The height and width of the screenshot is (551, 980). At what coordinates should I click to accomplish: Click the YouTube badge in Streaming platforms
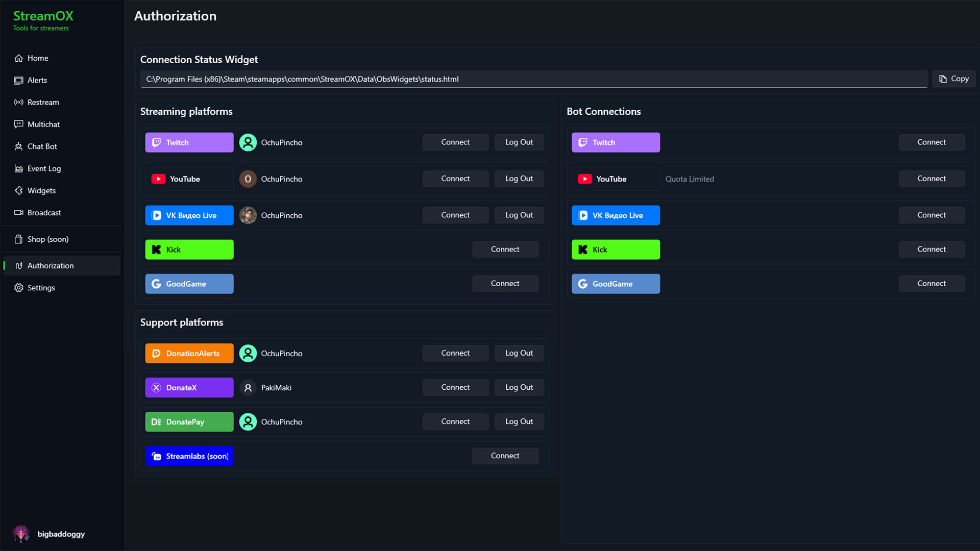click(x=189, y=179)
